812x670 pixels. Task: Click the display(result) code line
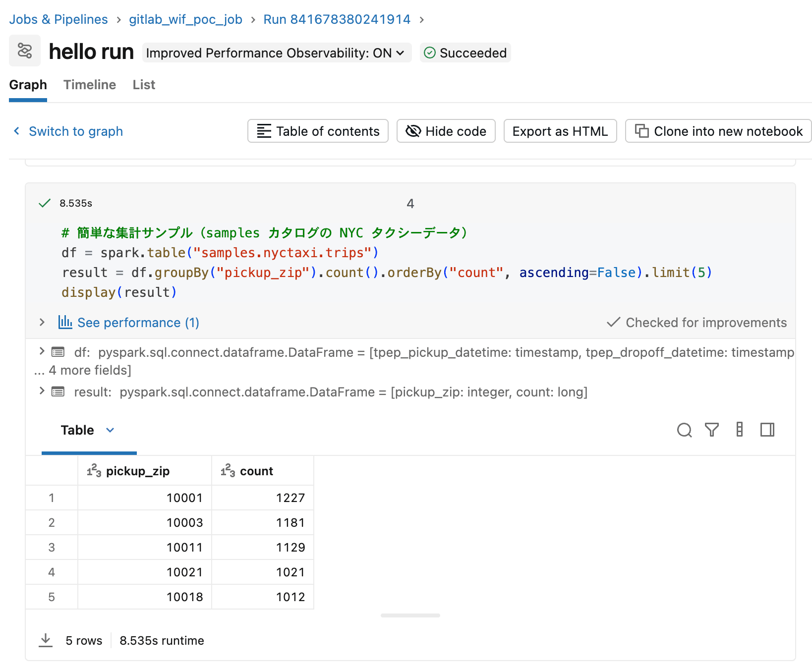tap(119, 292)
